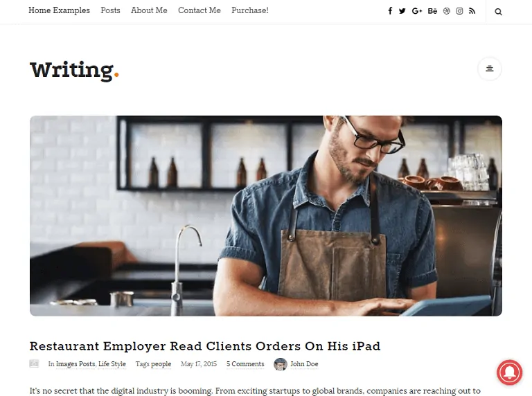Open the Dribbble social icon

pyautogui.click(x=447, y=11)
